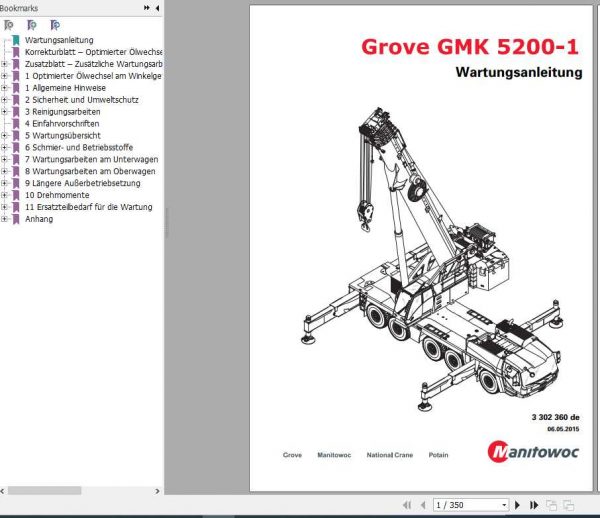
Task: Expand the 2 Sicherheit und Umweltschutz node
Action: (4, 100)
